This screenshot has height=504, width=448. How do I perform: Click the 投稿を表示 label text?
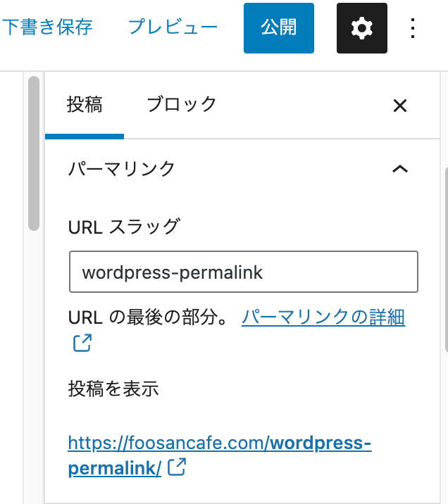point(113,389)
